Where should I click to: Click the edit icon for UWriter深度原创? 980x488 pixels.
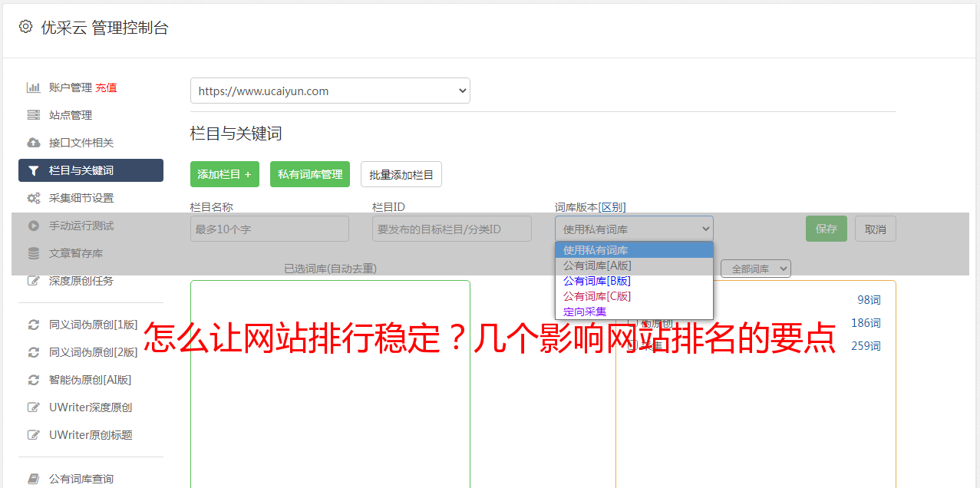(x=34, y=407)
